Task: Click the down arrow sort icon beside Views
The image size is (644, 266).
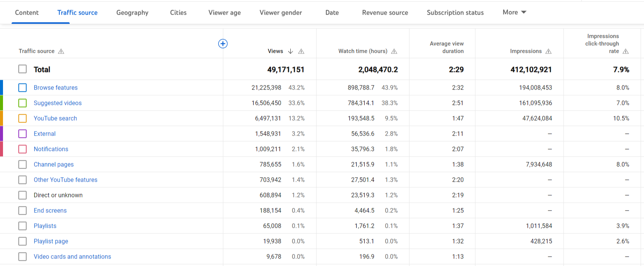Action: pyautogui.click(x=290, y=51)
